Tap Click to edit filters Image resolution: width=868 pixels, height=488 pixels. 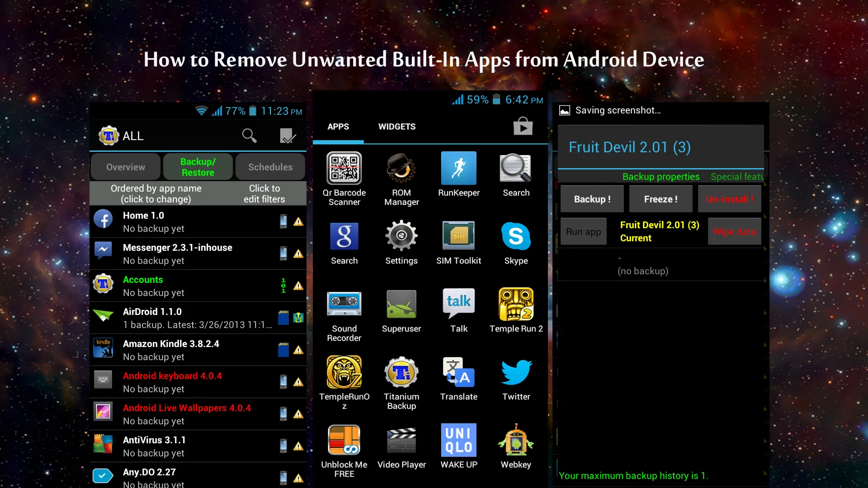[264, 193]
